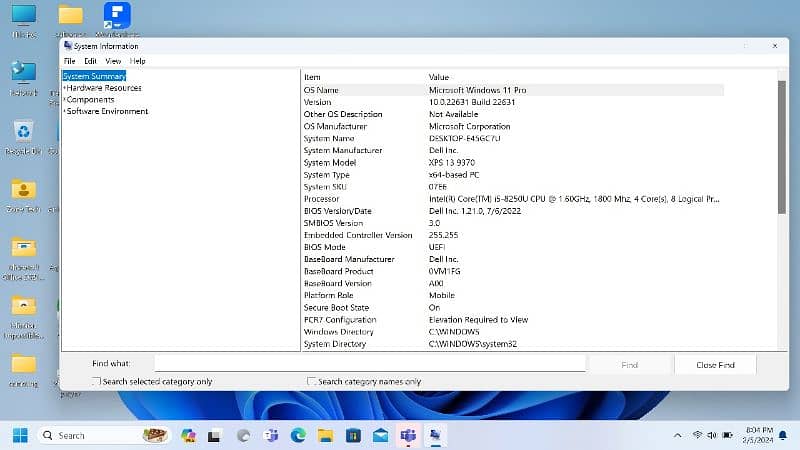Click the Windows Start button

click(x=19, y=435)
